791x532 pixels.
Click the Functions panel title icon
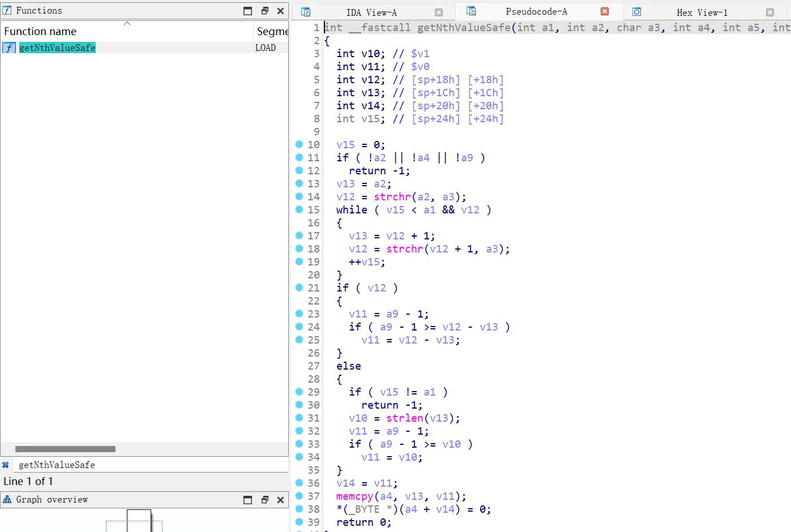coord(7,10)
